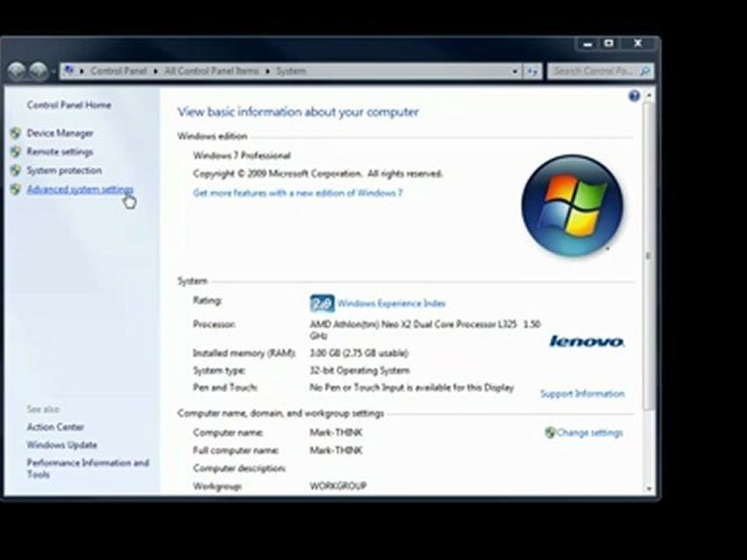This screenshot has height=560, width=747.
Task: Open Remote settings
Action: click(60, 152)
